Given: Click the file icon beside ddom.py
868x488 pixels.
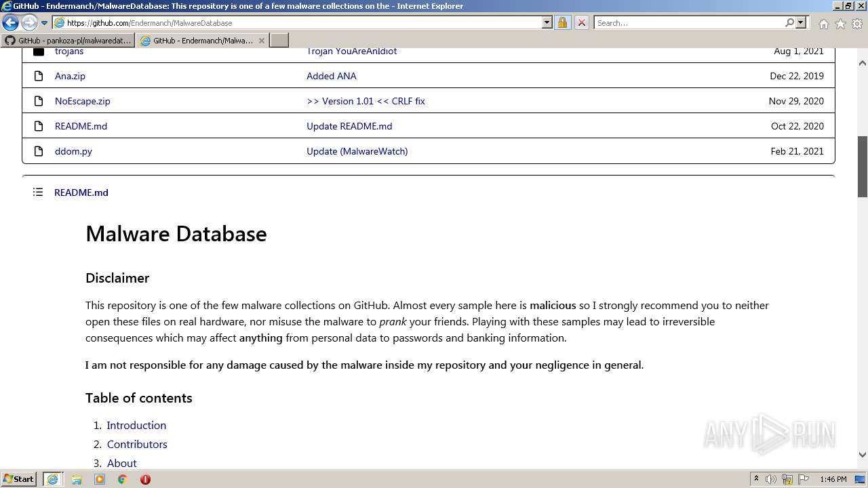Looking at the screenshot, I should tap(39, 151).
